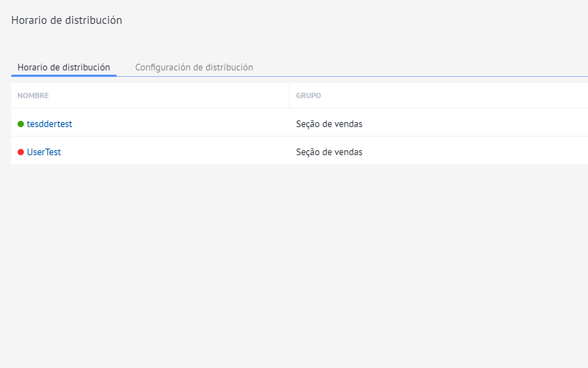
Task: Sort by the NOMBRE column header
Action: click(33, 96)
